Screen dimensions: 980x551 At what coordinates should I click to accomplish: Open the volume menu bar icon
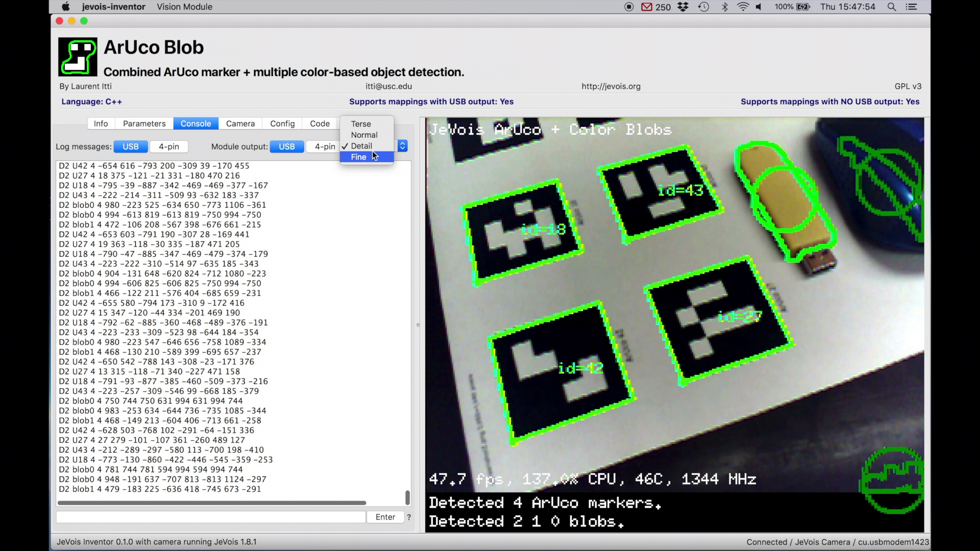759,7
